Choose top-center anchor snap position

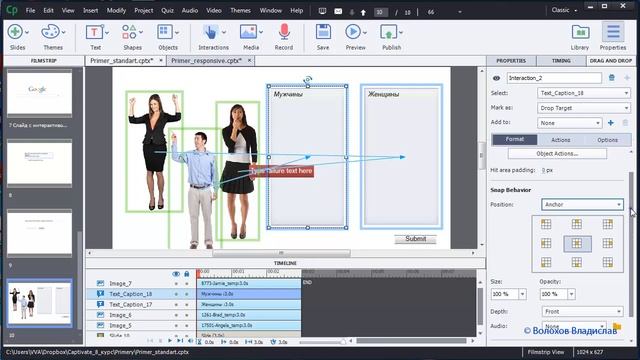click(576, 224)
